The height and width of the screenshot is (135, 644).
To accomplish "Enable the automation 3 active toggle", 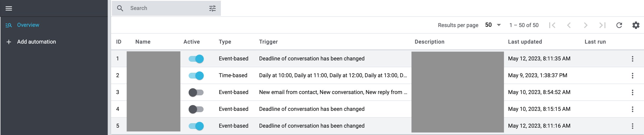I will pyautogui.click(x=196, y=92).
